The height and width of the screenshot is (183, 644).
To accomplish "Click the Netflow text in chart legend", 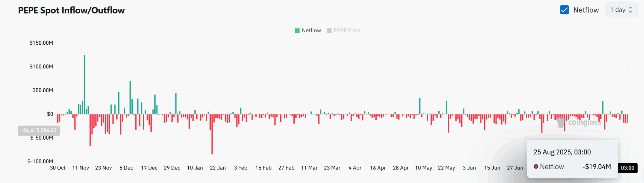I will 311,30.
